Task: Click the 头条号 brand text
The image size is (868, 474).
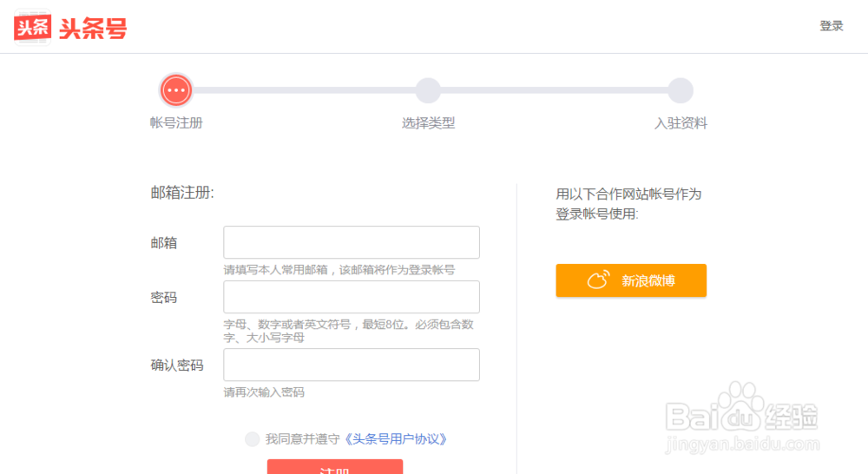Action: click(x=93, y=28)
